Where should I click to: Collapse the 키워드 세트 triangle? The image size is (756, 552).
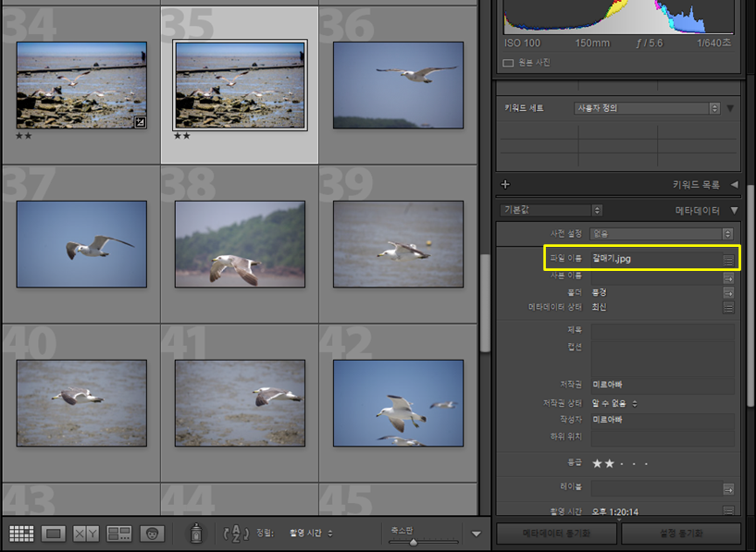click(x=730, y=108)
